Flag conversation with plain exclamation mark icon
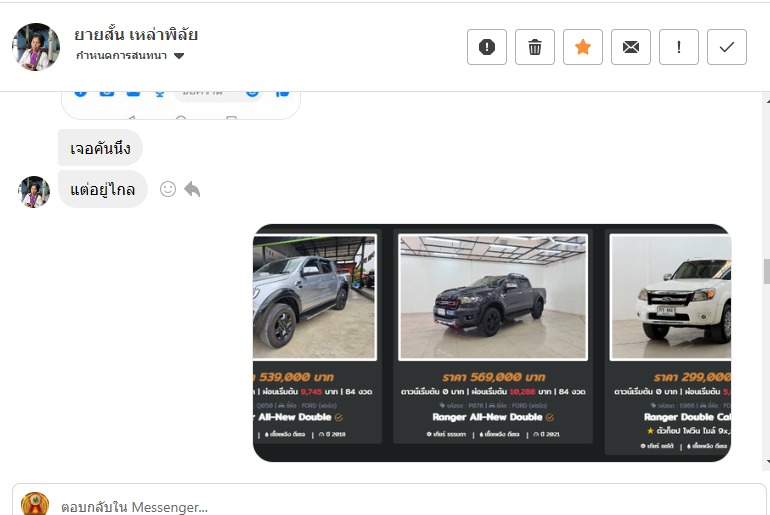Viewport: 770px width, 515px height. [679, 47]
